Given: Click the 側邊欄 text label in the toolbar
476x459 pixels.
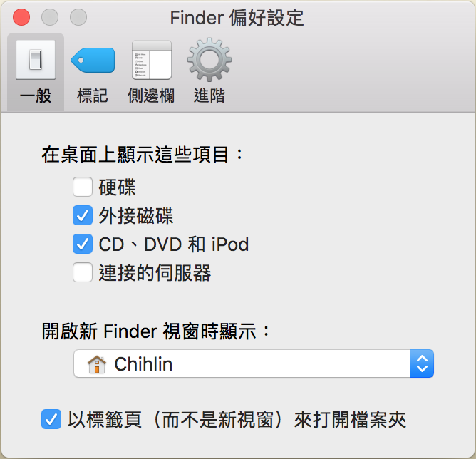Looking at the screenshot, I should 151,96.
